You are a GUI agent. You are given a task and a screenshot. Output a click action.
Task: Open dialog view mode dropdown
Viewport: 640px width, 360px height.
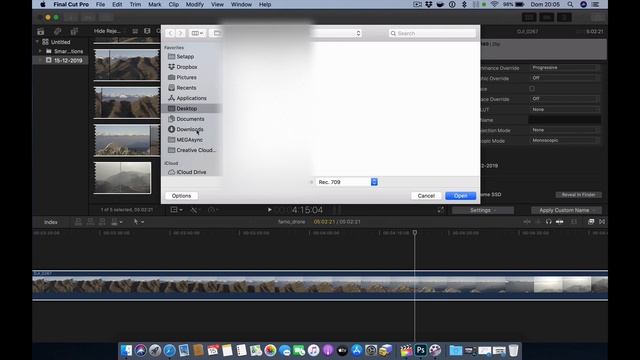click(198, 33)
